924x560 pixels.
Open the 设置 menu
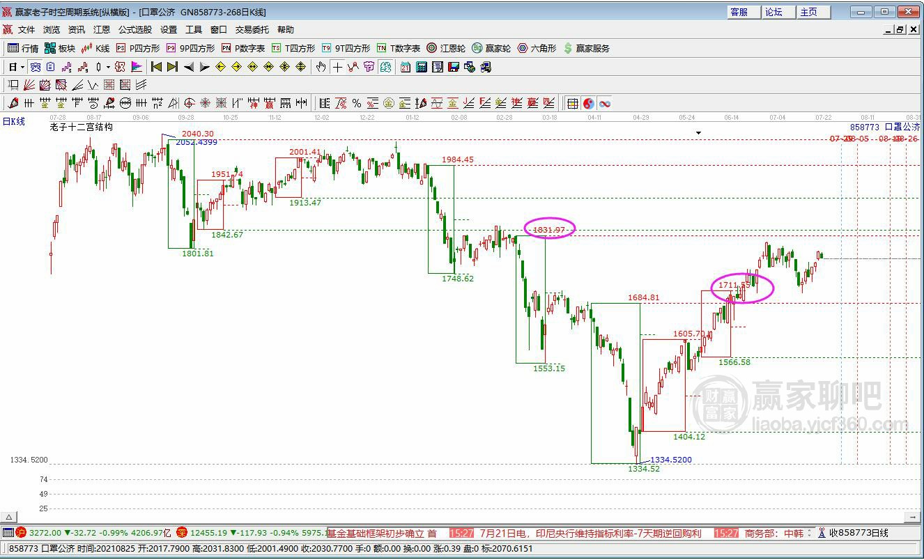(x=169, y=29)
